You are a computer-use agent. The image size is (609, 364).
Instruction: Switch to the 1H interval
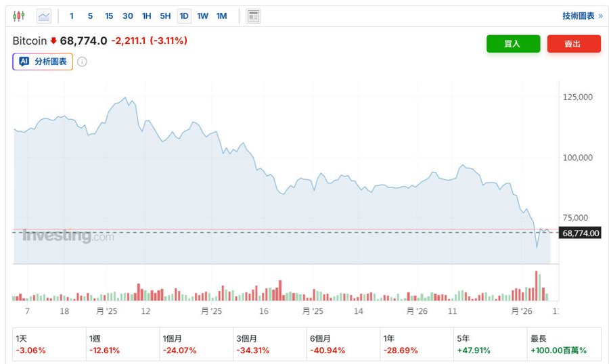point(146,16)
